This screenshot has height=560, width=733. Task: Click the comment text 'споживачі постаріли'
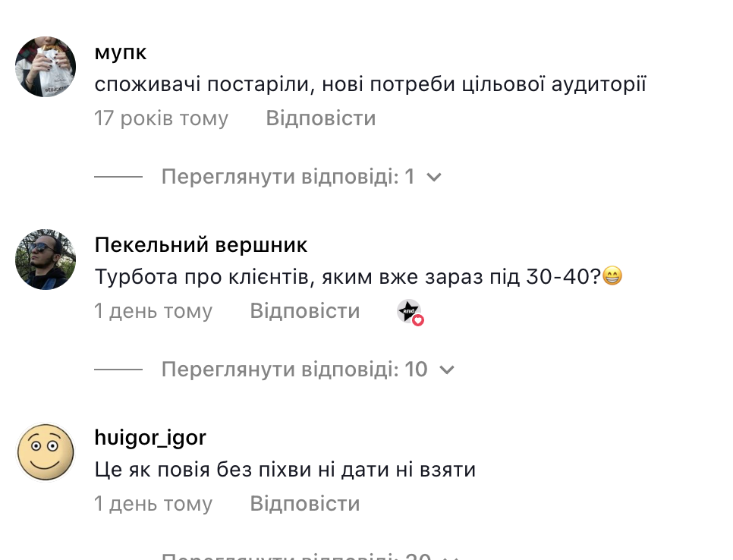point(370,84)
